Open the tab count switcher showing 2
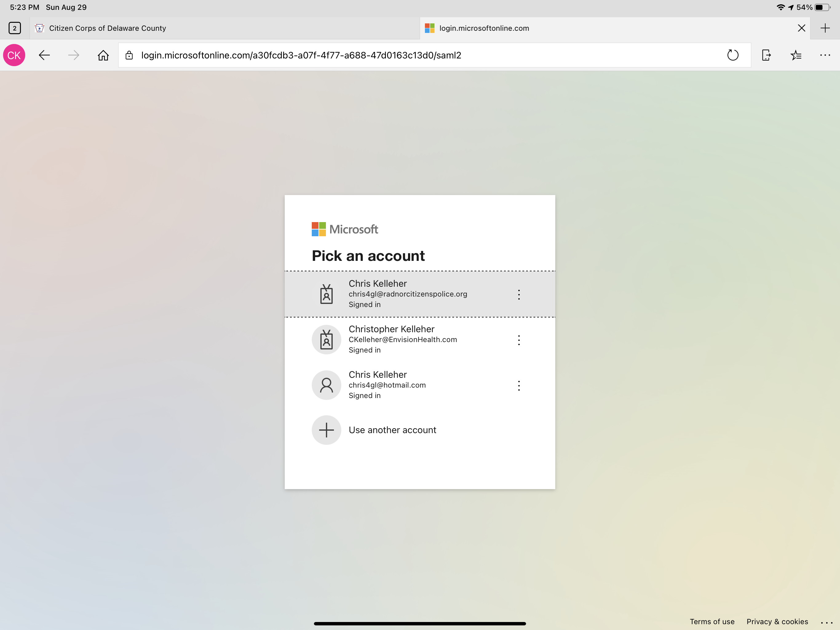The width and height of the screenshot is (840, 630). [x=14, y=28]
